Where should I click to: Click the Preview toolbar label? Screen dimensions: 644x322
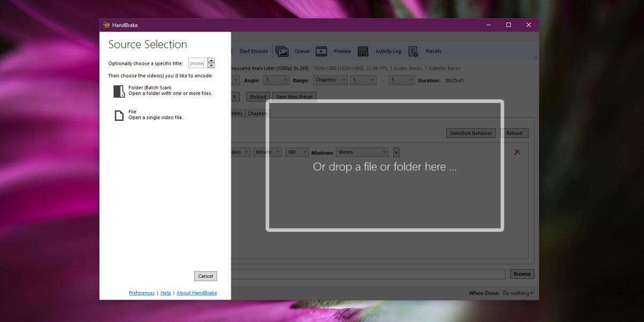point(342,51)
